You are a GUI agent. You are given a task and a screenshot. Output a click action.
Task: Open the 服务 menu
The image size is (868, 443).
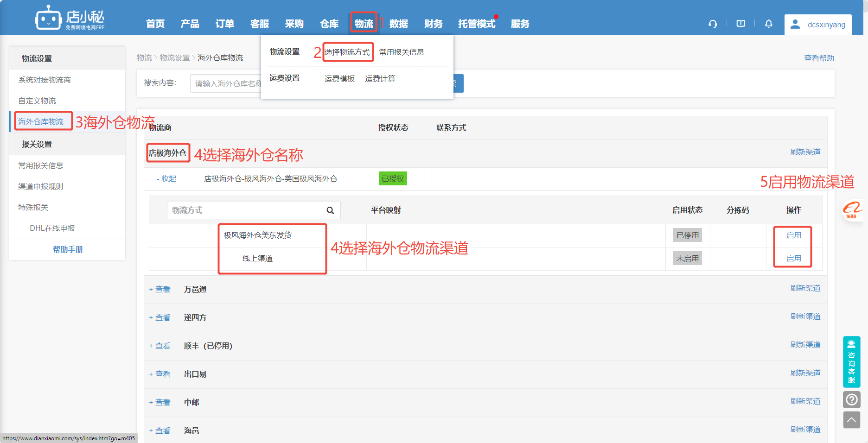pyautogui.click(x=520, y=24)
